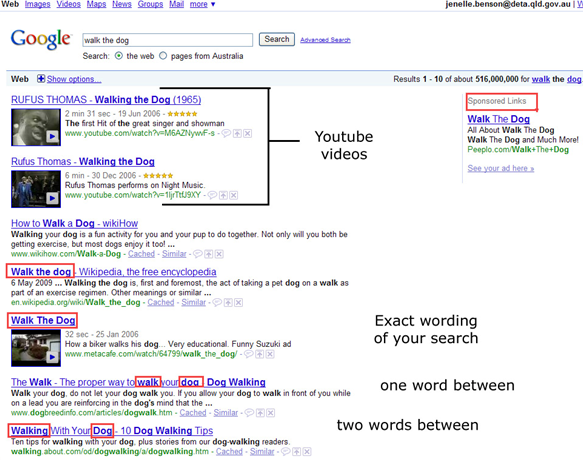The height and width of the screenshot is (460, 583).
Task: Click the 'walk the dog' search input field
Action: [x=168, y=40]
